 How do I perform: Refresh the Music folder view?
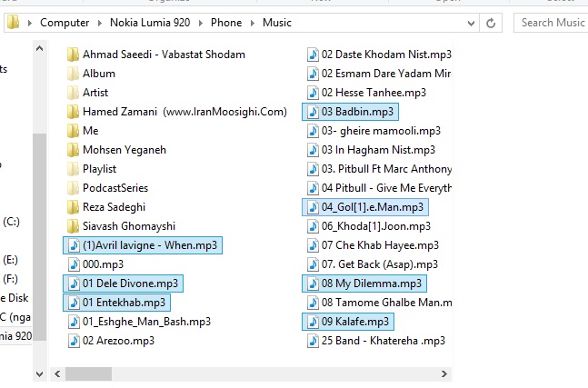tap(492, 23)
